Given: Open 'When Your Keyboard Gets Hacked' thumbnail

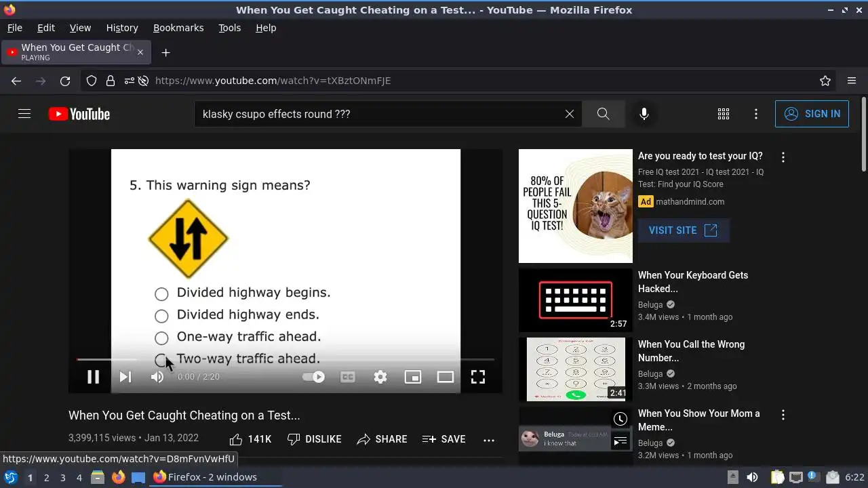Looking at the screenshot, I should 576,300.
